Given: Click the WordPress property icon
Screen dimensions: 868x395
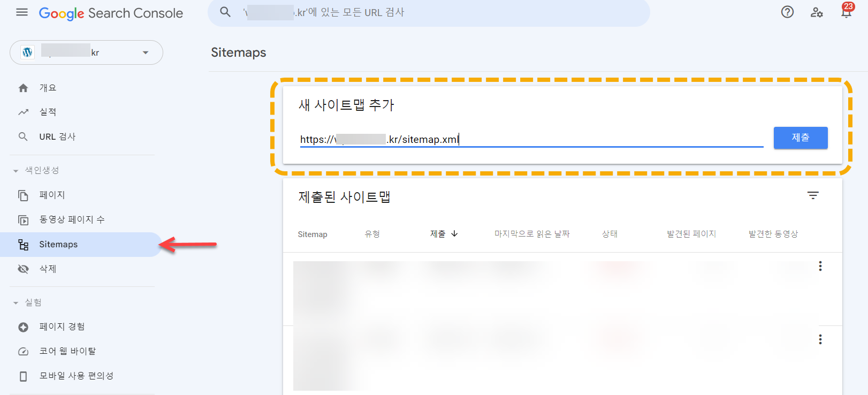Looking at the screenshot, I should pos(27,52).
